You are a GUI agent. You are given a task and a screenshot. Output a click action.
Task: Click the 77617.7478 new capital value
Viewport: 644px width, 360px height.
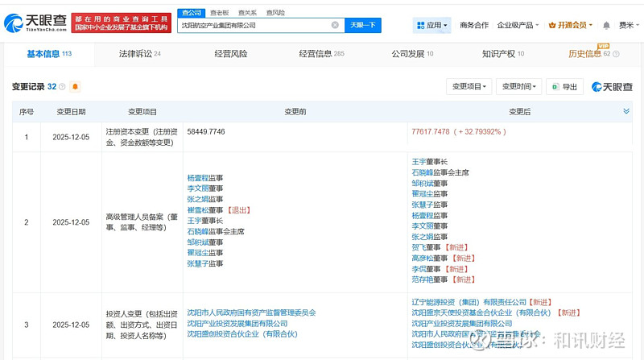pyautogui.click(x=431, y=132)
